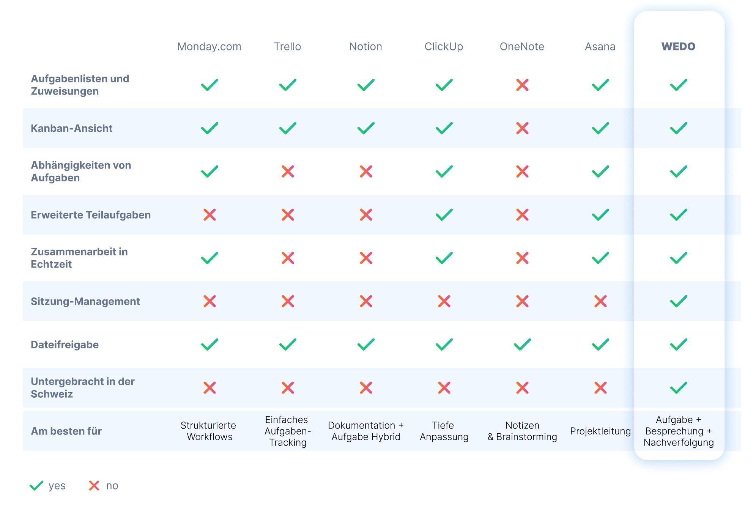Click the Monday.com cross for Erweiterte Teilaufgaben
756x532 pixels.
pyautogui.click(x=209, y=215)
